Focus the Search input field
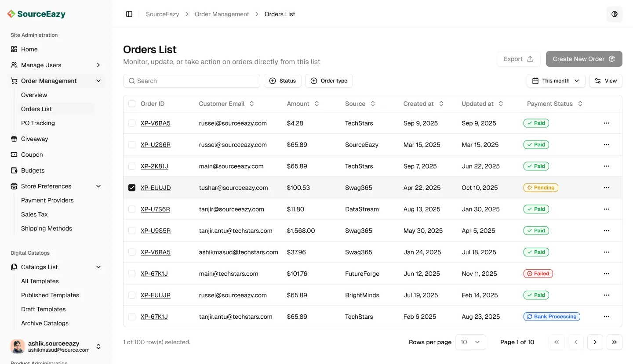The image size is (633, 364). pos(192,81)
